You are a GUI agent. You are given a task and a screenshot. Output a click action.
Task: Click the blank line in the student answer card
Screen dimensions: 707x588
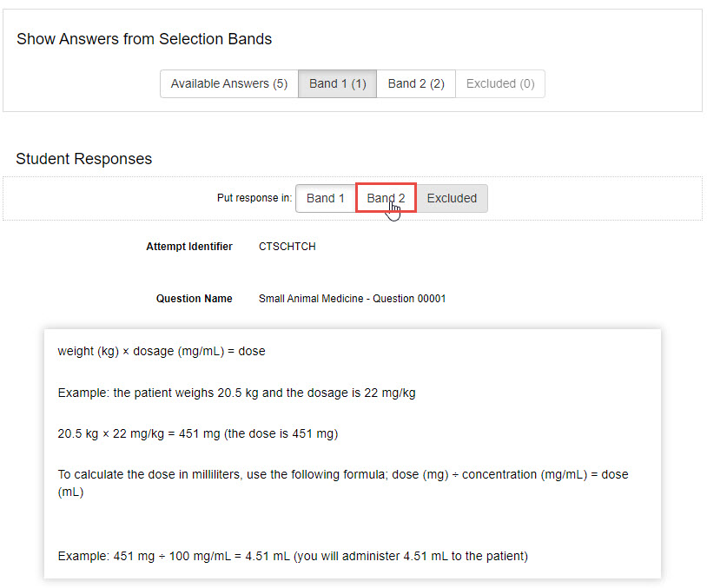point(347,524)
